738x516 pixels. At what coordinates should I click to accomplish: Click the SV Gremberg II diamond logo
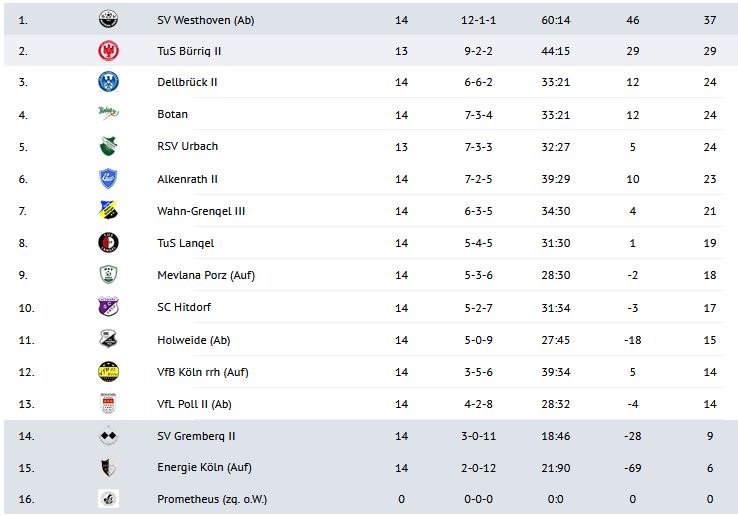(x=108, y=436)
